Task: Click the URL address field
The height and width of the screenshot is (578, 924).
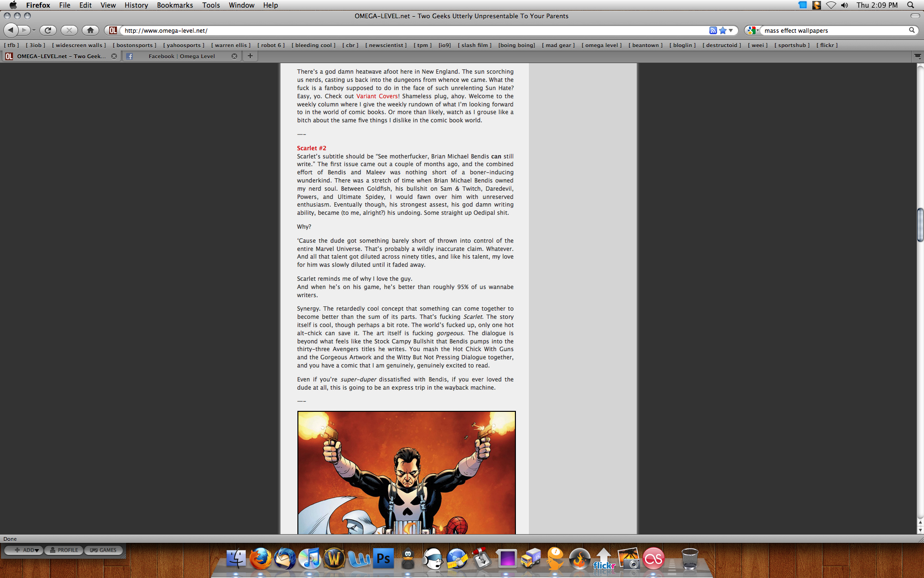Action: (x=414, y=30)
